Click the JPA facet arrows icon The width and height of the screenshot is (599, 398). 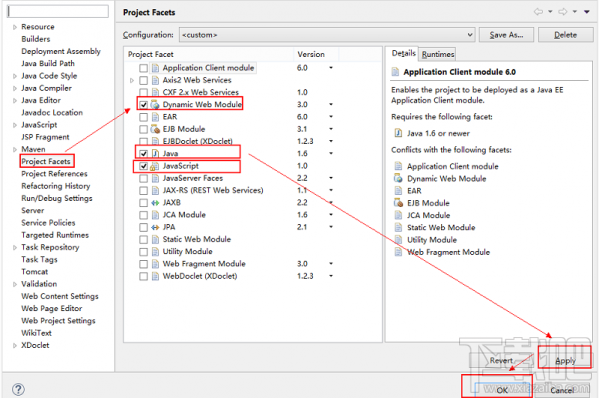click(x=155, y=227)
